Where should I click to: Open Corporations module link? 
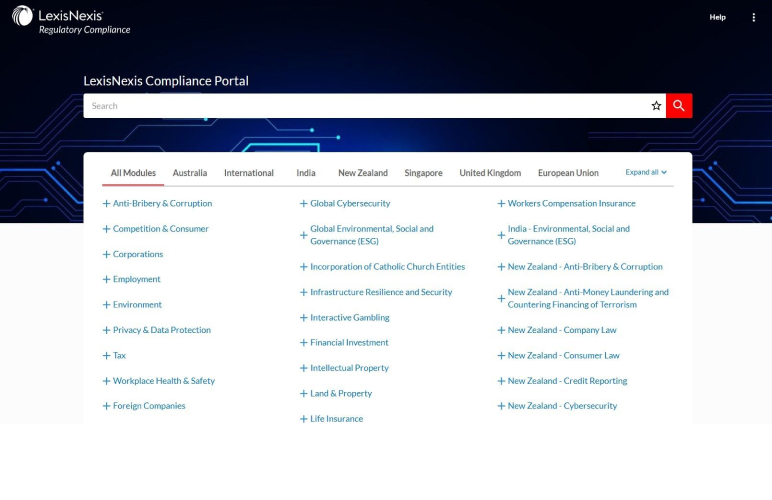coord(138,254)
